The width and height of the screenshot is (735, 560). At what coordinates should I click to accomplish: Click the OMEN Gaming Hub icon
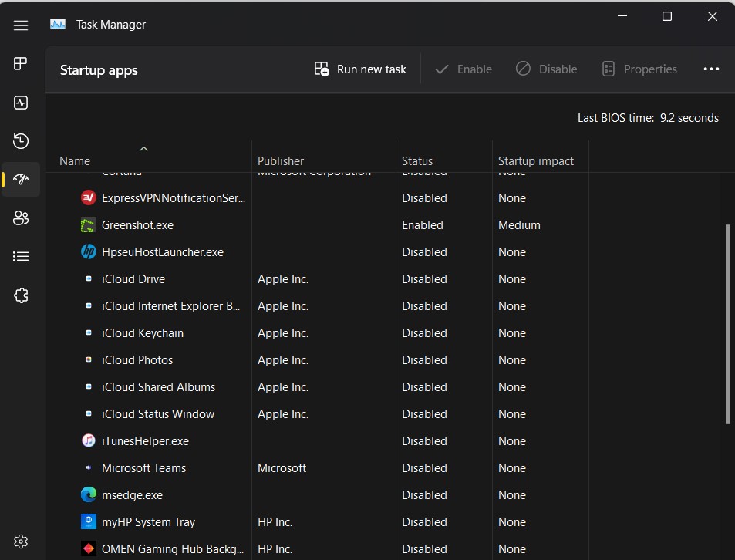[88, 548]
